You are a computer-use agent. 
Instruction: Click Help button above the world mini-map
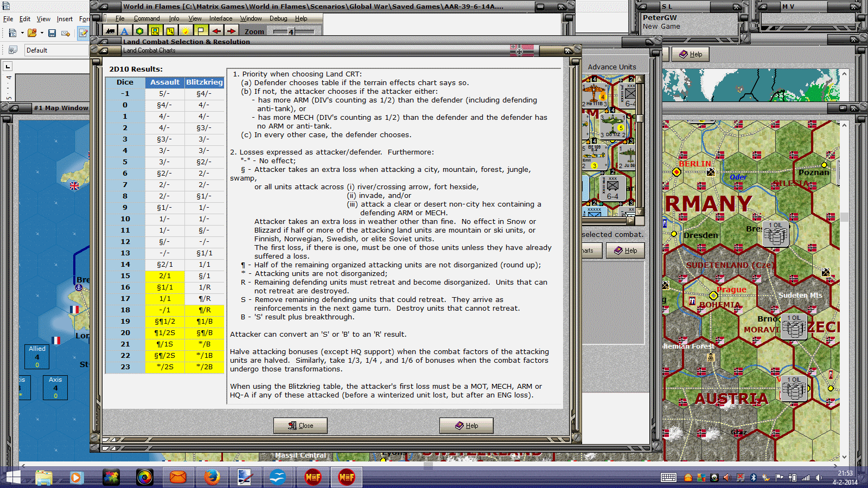pos(691,54)
